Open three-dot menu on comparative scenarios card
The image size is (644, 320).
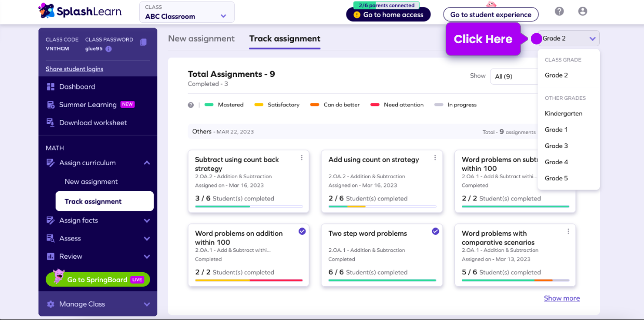tap(568, 232)
